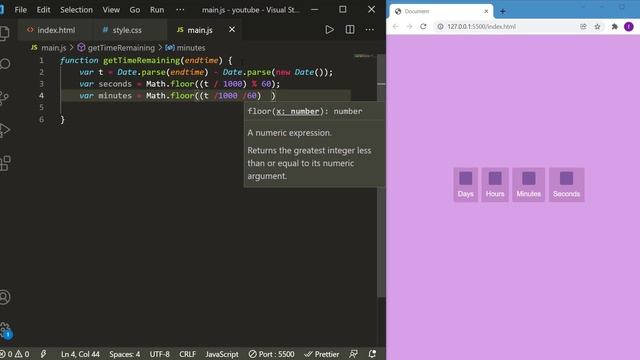
Task: Open a new browser tab
Action: pos(502,11)
